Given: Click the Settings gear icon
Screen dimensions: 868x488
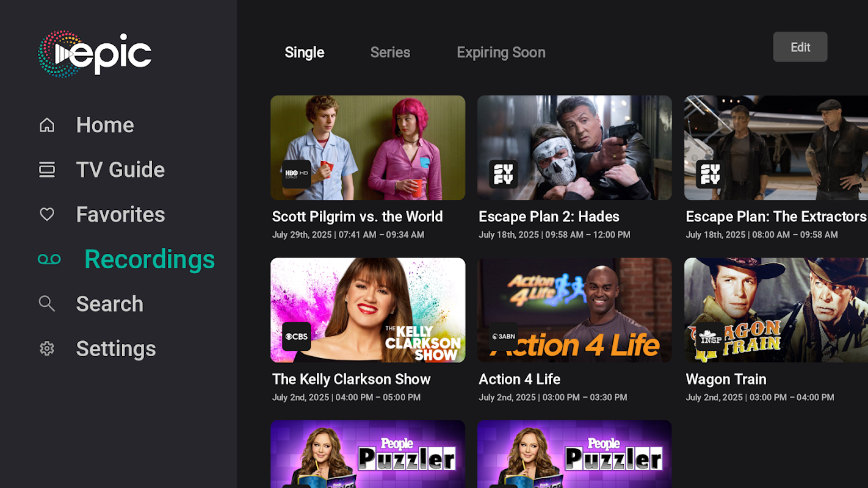Looking at the screenshot, I should [x=47, y=348].
